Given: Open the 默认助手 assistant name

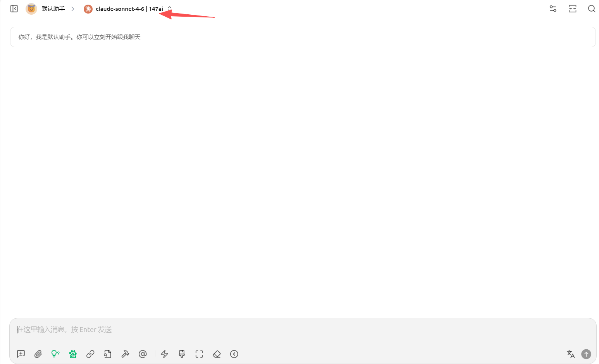Looking at the screenshot, I should (x=53, y=9).
